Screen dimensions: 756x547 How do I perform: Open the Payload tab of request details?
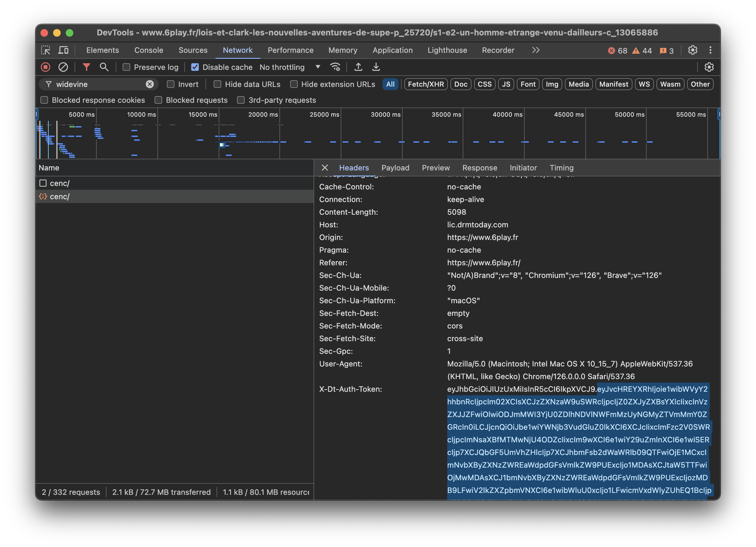point(395,168)
